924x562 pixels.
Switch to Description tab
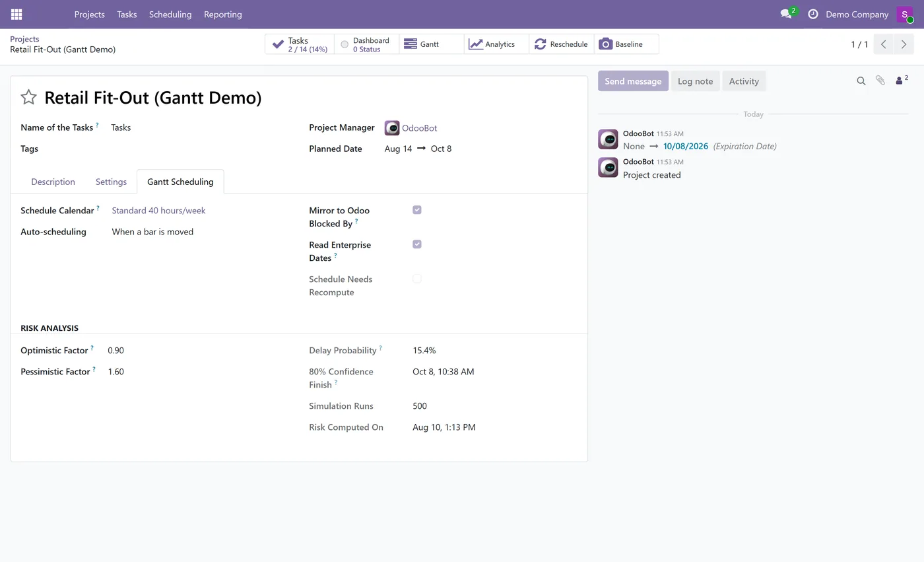click(x=53, y=182)
